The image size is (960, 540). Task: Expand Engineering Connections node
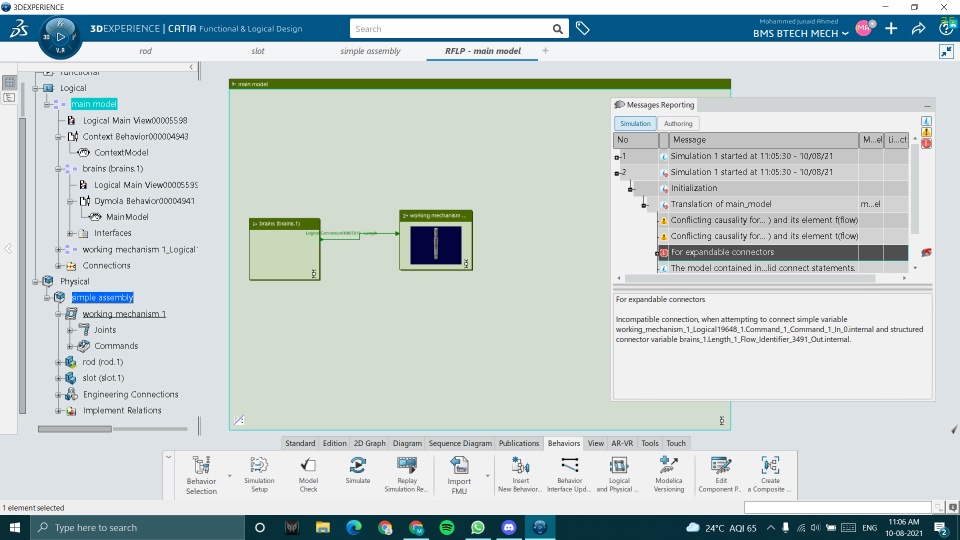point(59,394)
